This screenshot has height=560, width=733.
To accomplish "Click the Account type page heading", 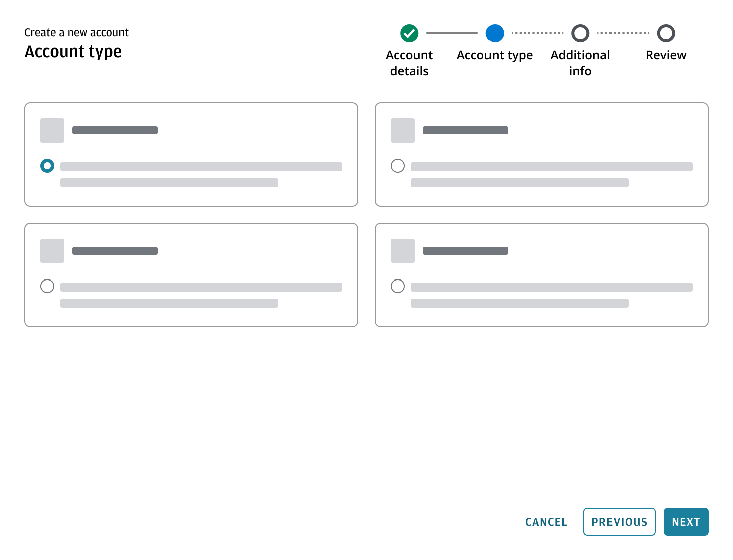I will coord(73,51).
